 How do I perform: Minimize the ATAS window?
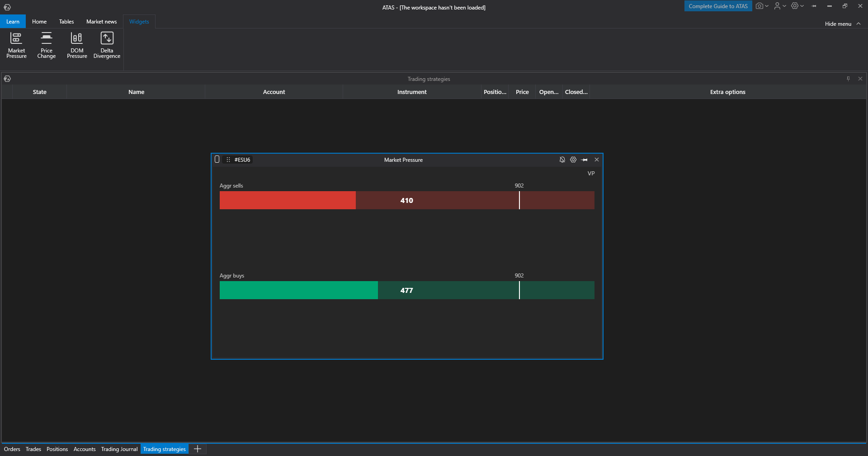[x=830, y=6]
